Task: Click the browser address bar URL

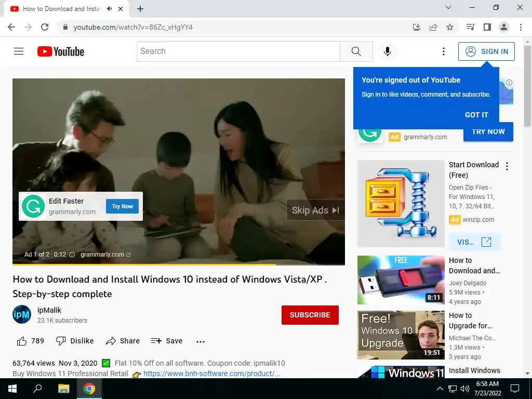Action: (x=134, y=27)
